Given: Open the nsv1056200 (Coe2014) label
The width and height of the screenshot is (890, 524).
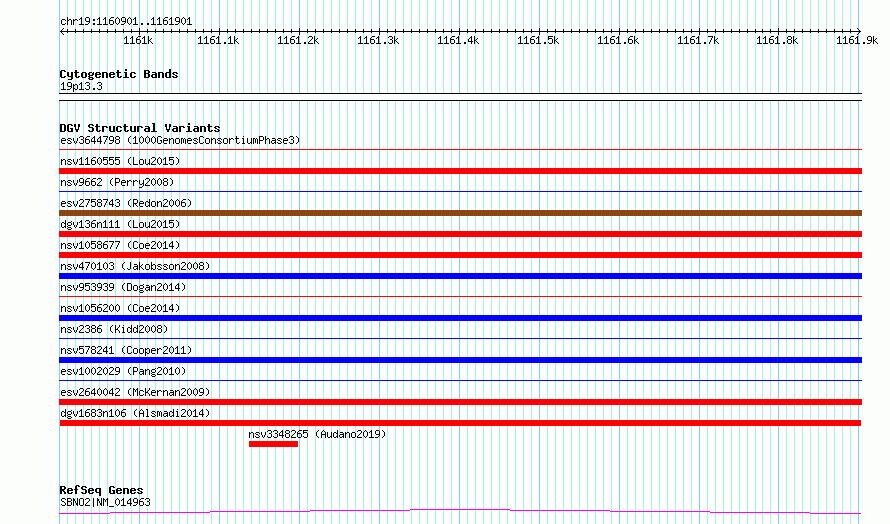Looking at the screenshot, I should point(120,308).
